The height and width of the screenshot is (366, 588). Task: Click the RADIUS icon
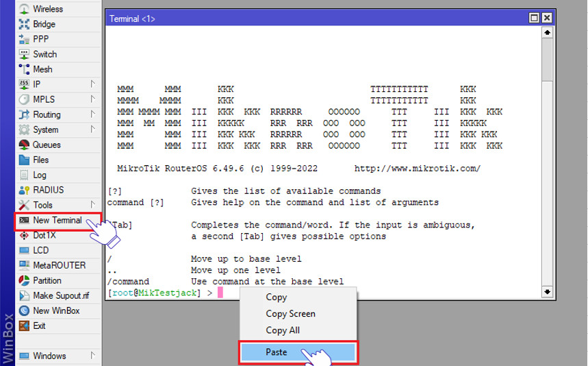click(24, 190)
